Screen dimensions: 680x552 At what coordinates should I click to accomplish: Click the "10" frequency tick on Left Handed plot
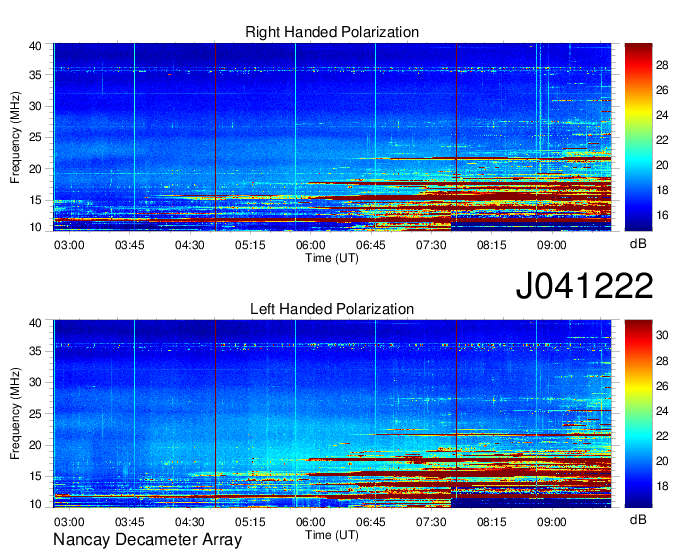pos(35,504)
